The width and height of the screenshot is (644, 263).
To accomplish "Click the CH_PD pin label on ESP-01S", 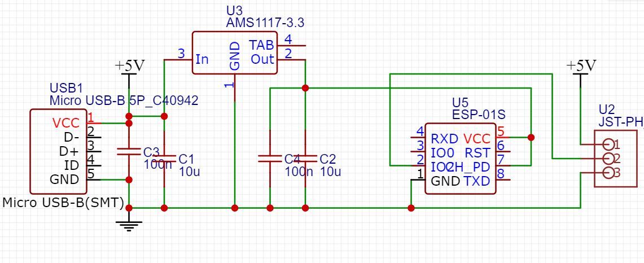I will point(468,167).
